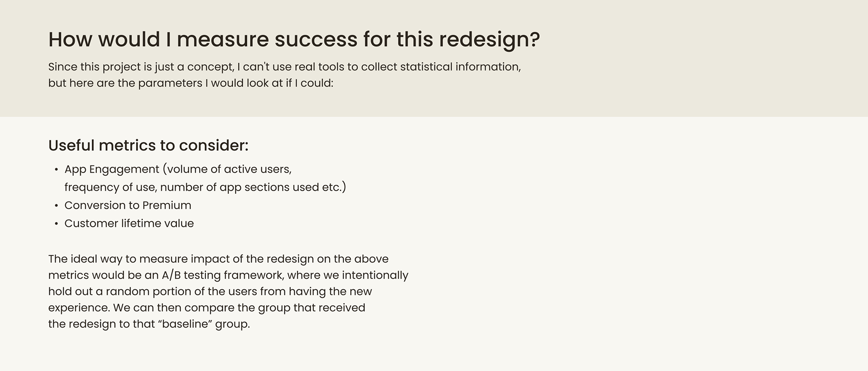The height and width of the screenshot is (371, 868).
Task: Click the word "Premium" in the bullet list
Action: pos(167,206)
